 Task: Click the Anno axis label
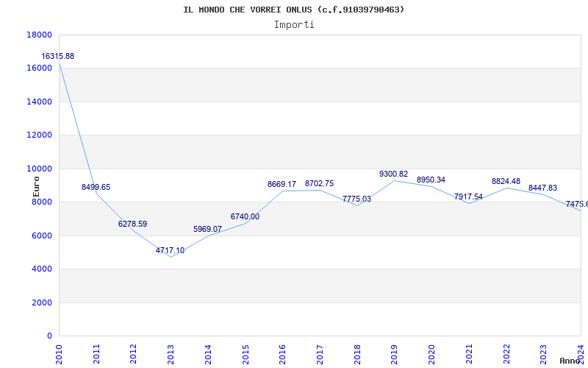pos(570,361)
